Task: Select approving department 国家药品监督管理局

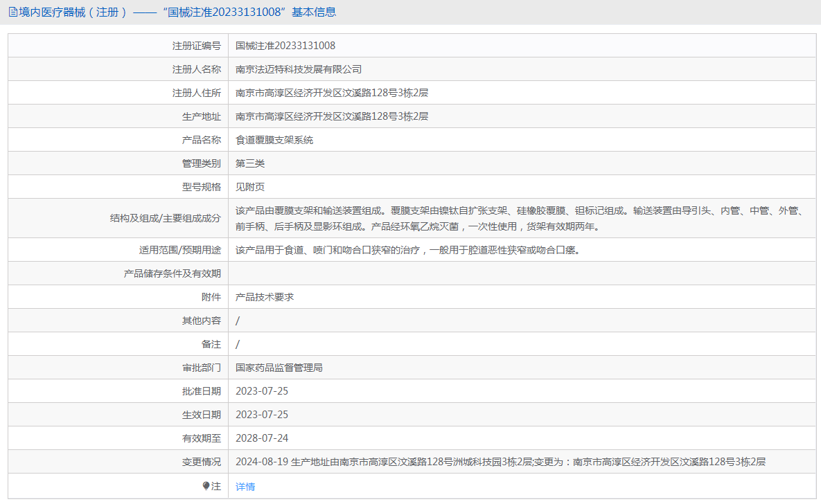Action: (279, 368)
